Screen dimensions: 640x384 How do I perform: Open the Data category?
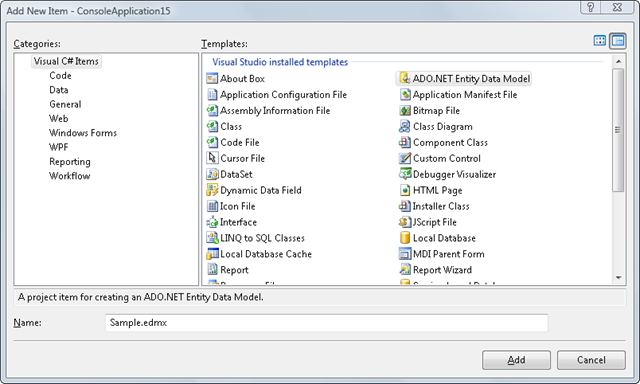click(x=59, y=90)
